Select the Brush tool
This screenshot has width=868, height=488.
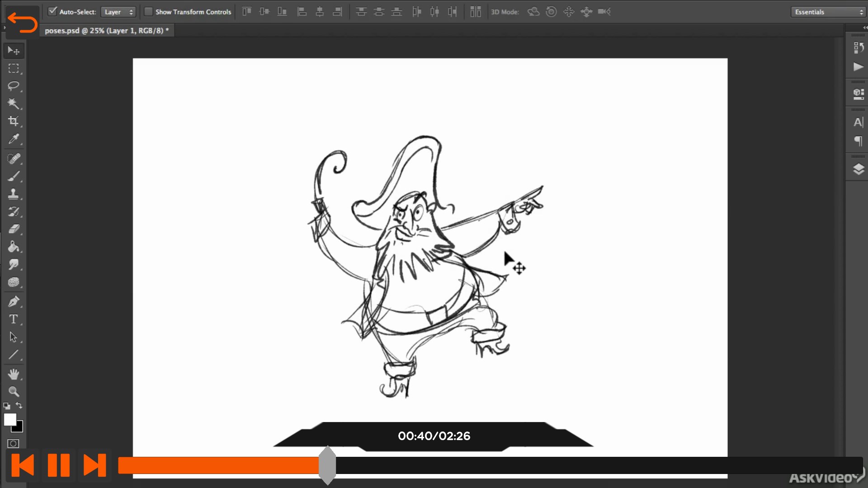pos(14,176)
